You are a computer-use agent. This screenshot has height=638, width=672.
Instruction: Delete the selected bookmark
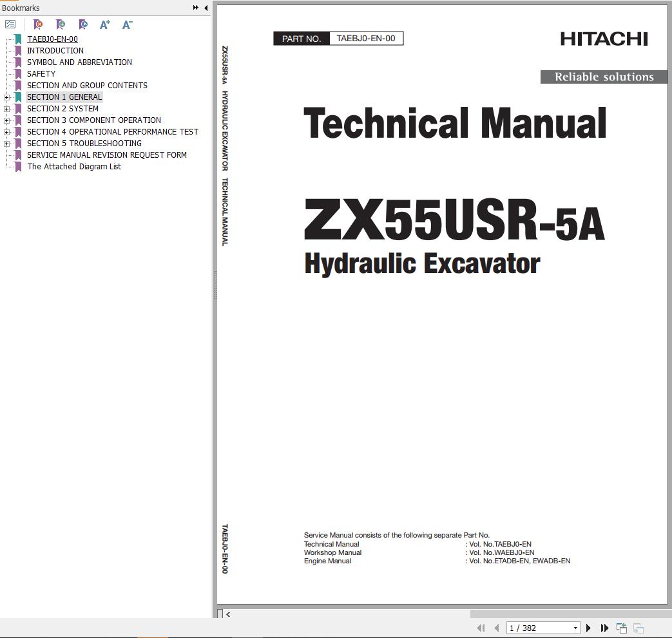pos(38,24)
